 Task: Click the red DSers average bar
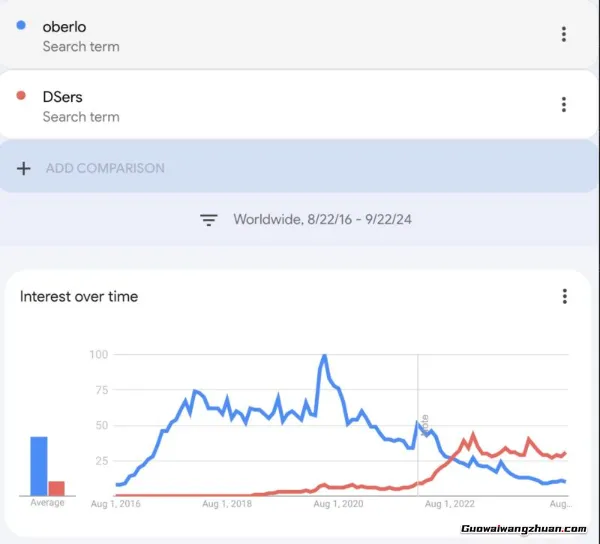57,488
